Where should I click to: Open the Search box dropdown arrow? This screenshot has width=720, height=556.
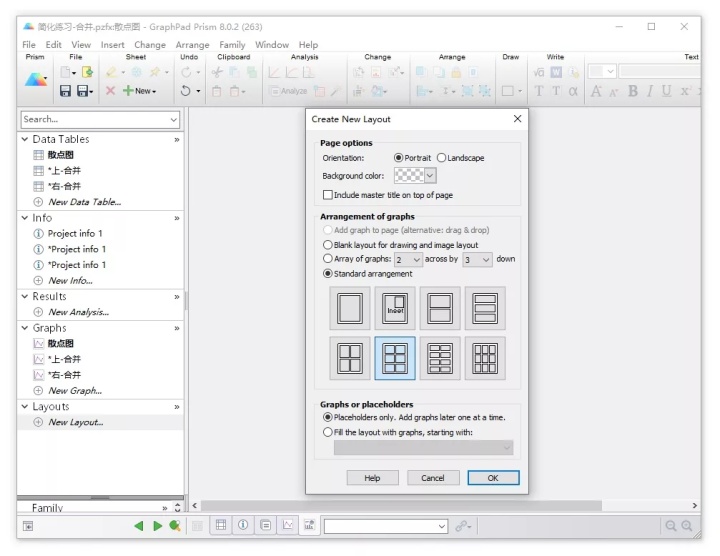coord(174,119)
